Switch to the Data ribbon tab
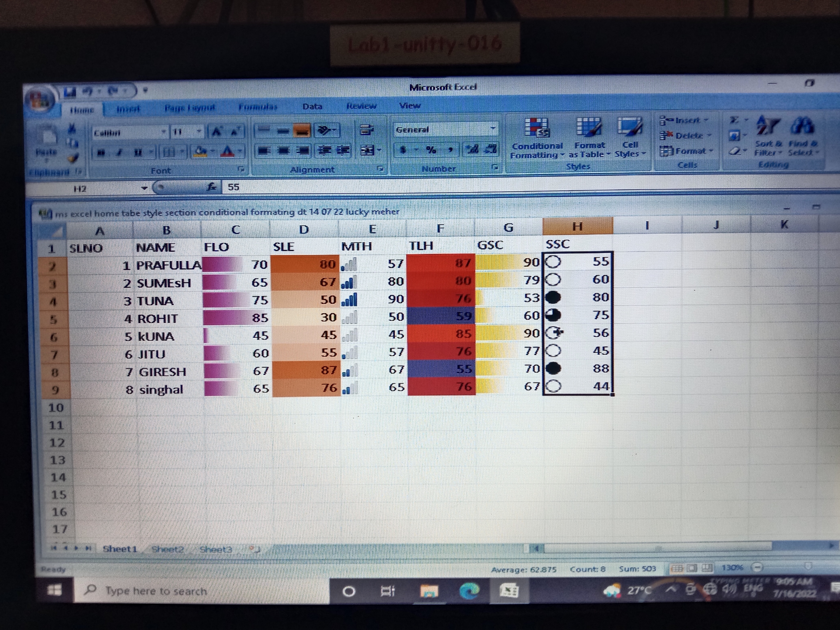Viewport: 840px width, 630px height. [x=312, y=107]
